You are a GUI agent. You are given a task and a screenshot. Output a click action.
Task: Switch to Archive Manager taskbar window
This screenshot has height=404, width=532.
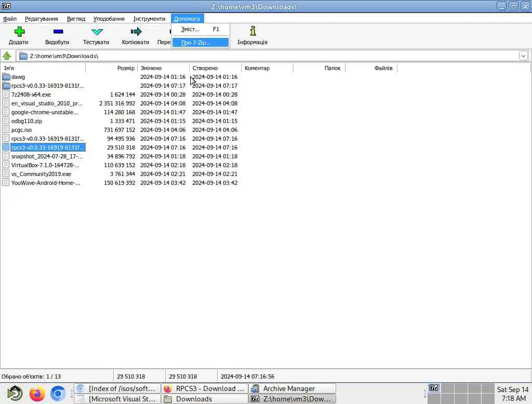[292, 388]
